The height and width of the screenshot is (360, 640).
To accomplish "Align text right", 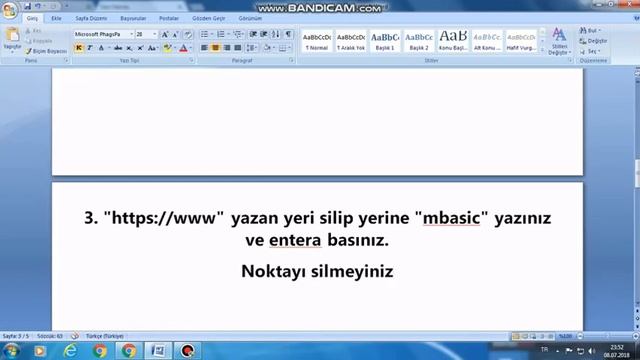I will click(x=227, y=48).
